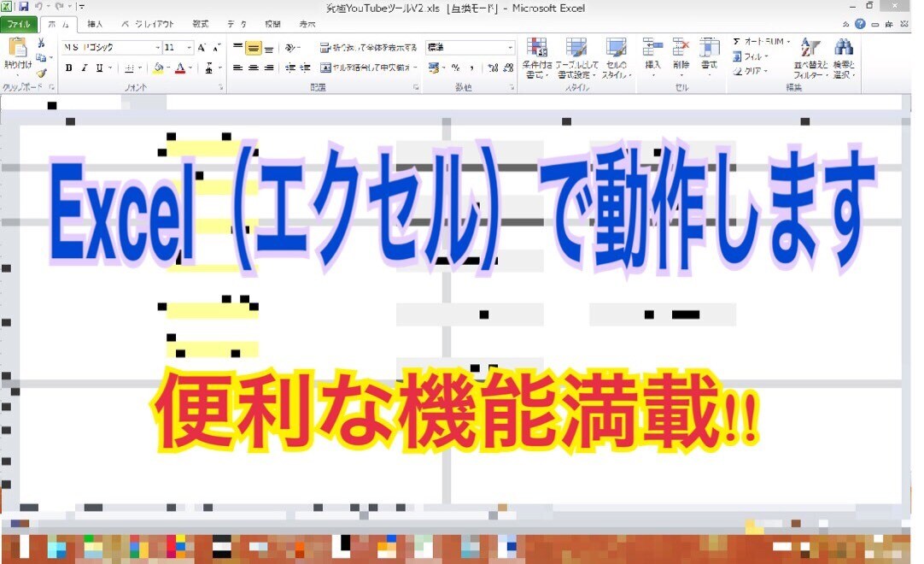Open the Fill Color dropdown arrow

(x=168, y=68)
